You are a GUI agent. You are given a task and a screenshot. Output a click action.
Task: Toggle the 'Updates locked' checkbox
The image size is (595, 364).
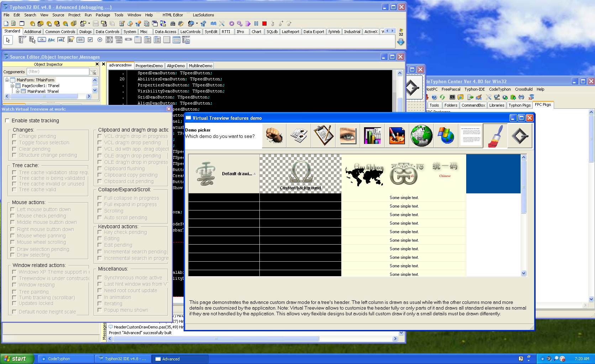click(x=15, y=303)
